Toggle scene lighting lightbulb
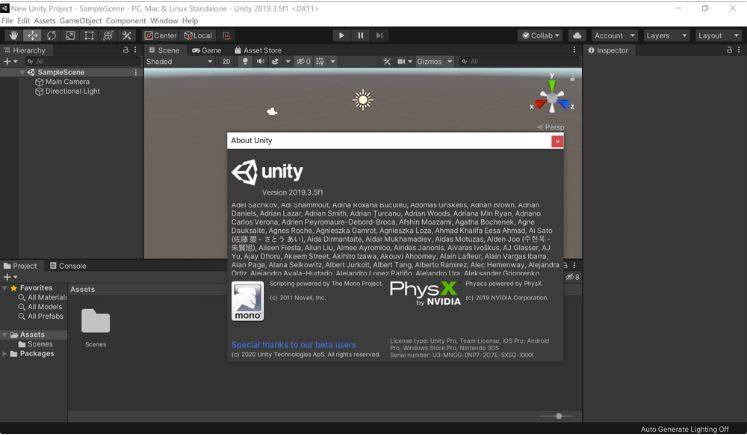Viewport: 747px width, 435px height. [245, 62]
